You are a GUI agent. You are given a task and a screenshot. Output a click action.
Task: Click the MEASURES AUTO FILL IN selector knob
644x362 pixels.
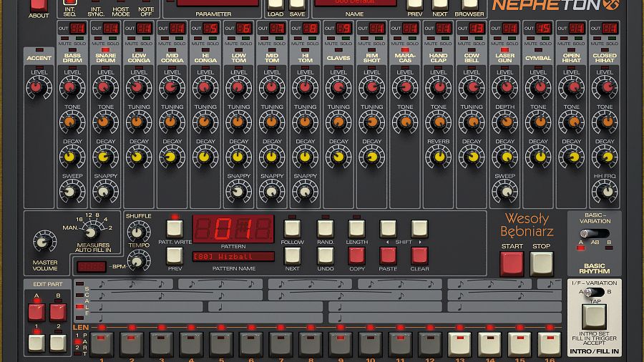[x=92, y=233]
